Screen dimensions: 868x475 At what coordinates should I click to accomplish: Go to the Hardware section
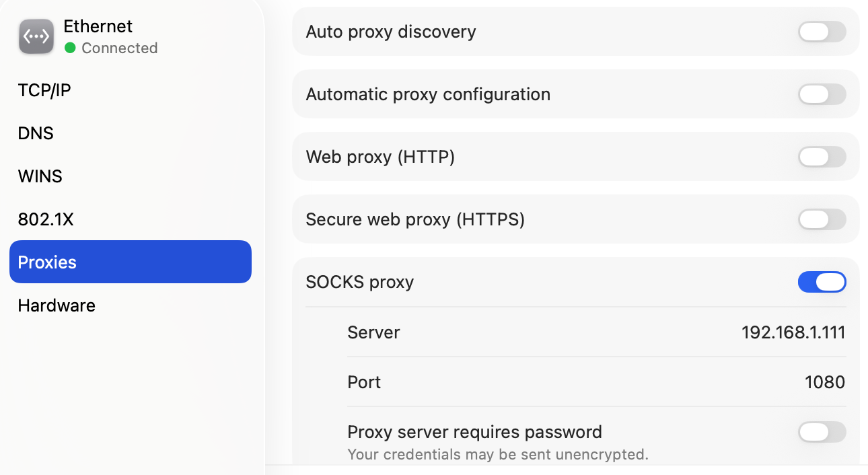pos(57,305)
